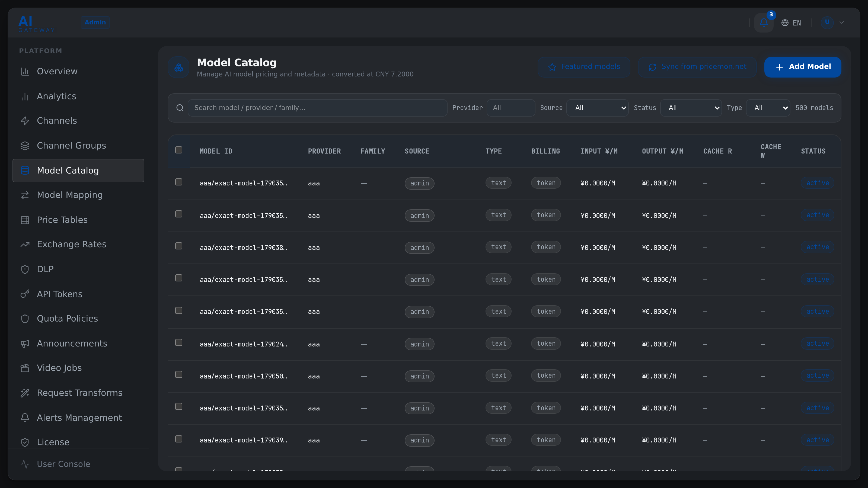This screenshot has width=868, height=488.
Task: Open the Analytics sidebar item
Action: pos(78,96)
